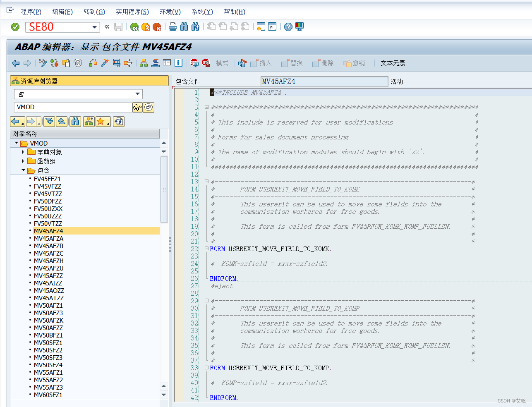The width and height of the screenshot is (532, 407).
Task: Click the Find Next binoculars-plus icon
Action: point(195,27)
